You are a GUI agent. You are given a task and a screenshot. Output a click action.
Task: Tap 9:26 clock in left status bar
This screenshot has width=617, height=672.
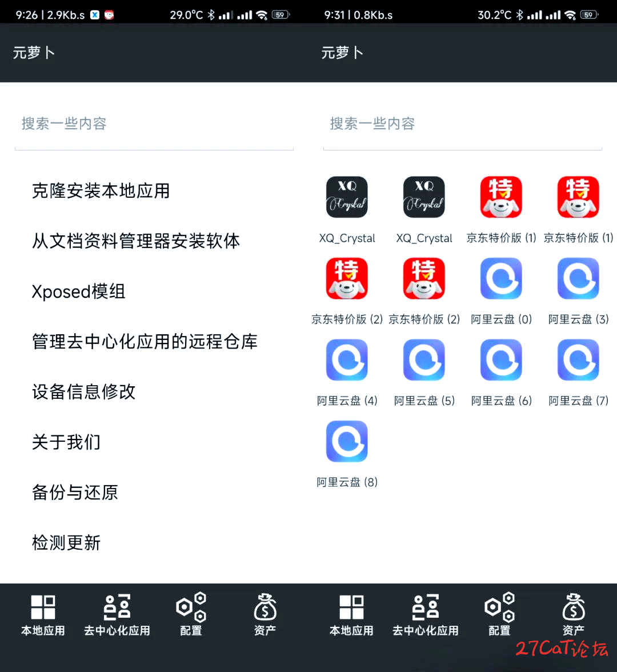point(26,15)
